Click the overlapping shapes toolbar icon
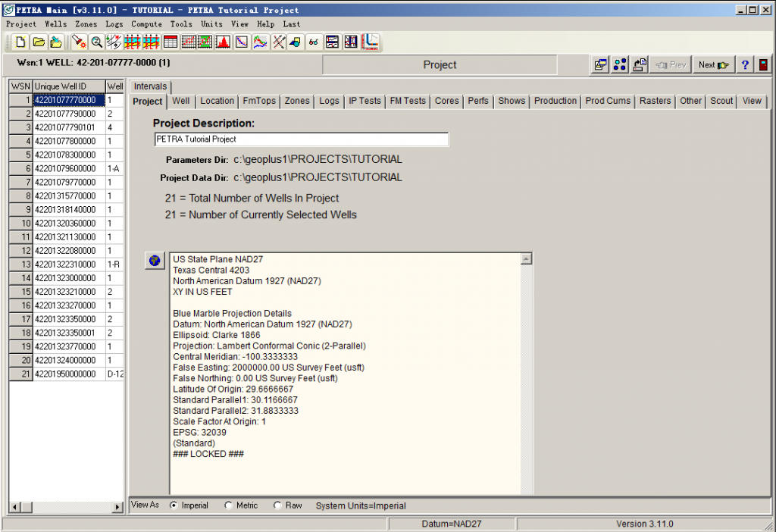 click(296, 42)
